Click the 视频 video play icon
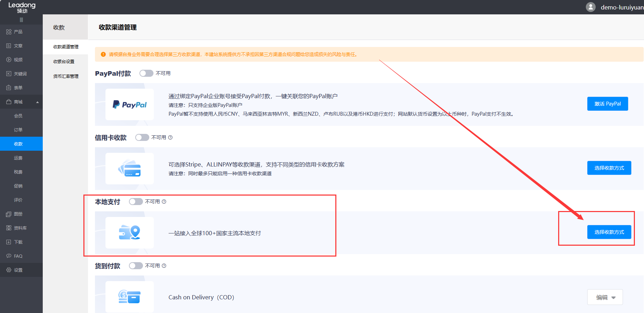Screen dimensions: 644x313 [x=9, y=60]
